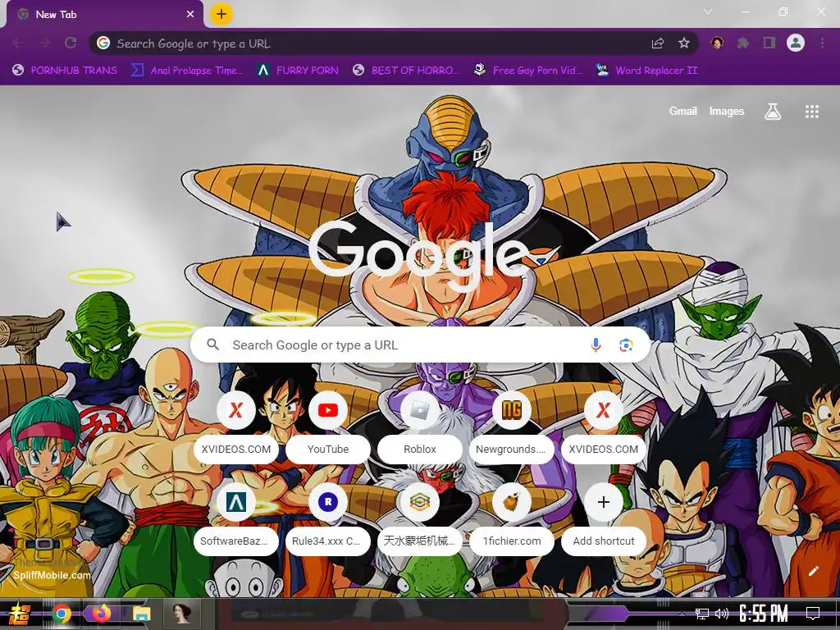Open Google Images link

[x=727, y=111]
